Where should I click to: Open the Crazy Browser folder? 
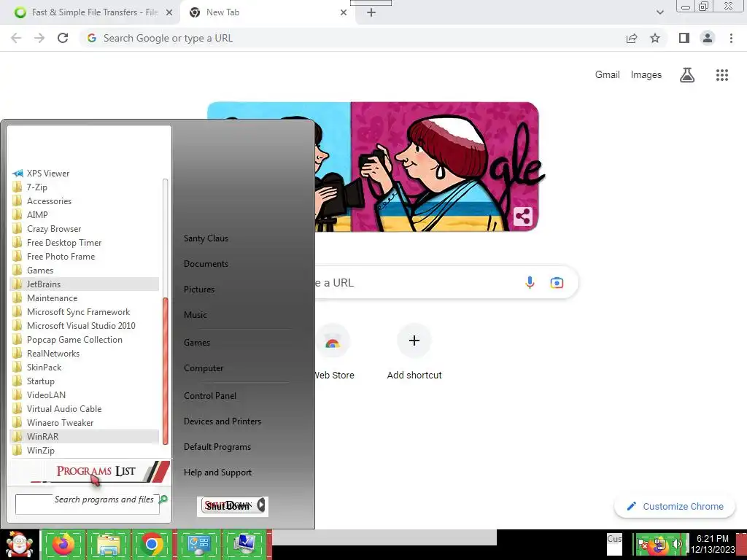85,228
